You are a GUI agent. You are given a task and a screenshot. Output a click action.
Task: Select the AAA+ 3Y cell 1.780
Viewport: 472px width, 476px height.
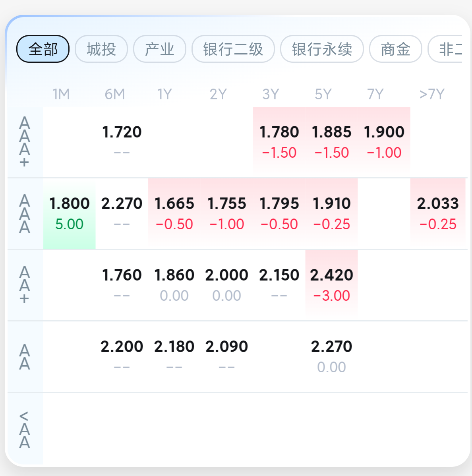tap(279, 142)
